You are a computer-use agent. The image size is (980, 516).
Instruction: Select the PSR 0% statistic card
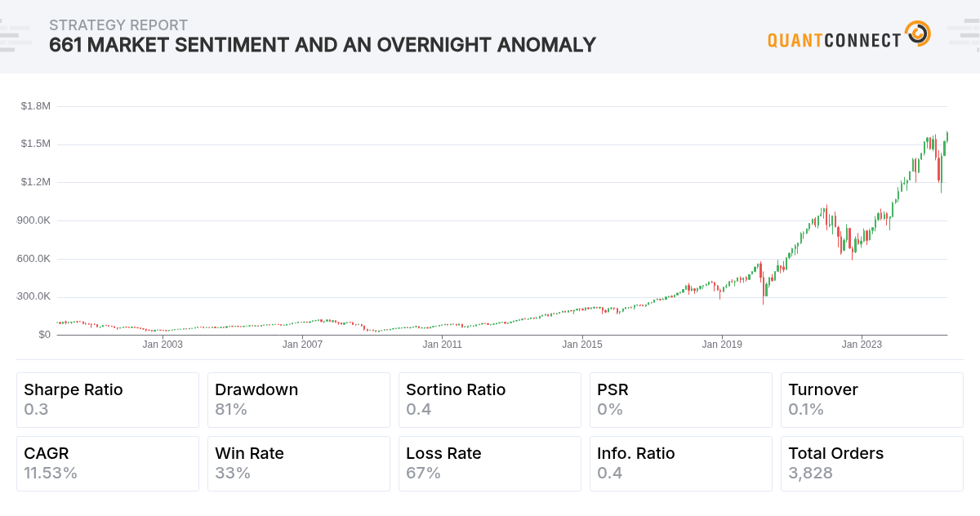[x=681, y=400]
